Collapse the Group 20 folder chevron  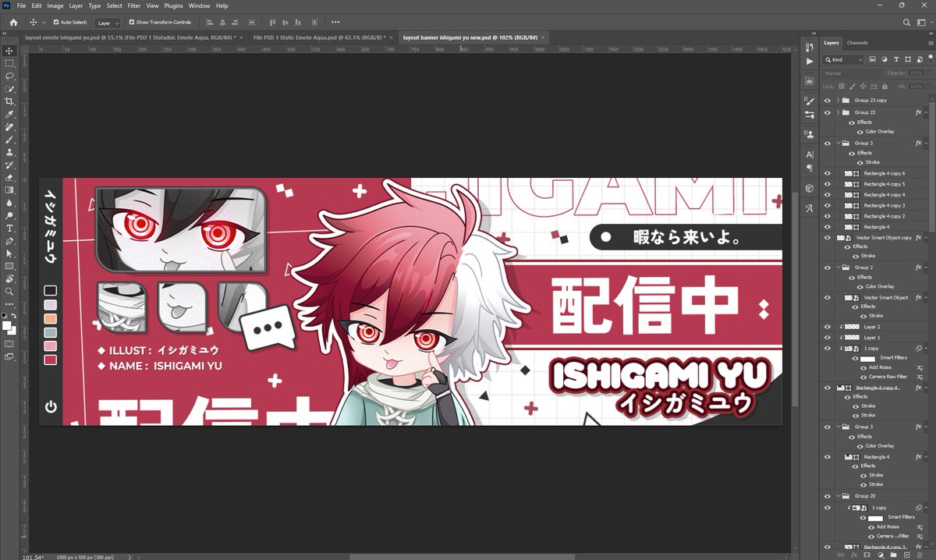pos(838,495)
